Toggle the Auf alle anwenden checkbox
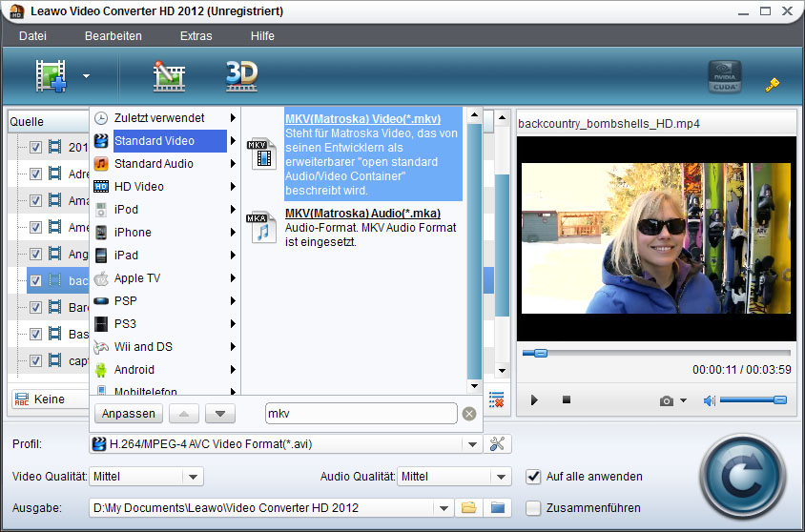Image resolution: width=805 pixels, height=532 pixels. [x=534, y=476]
